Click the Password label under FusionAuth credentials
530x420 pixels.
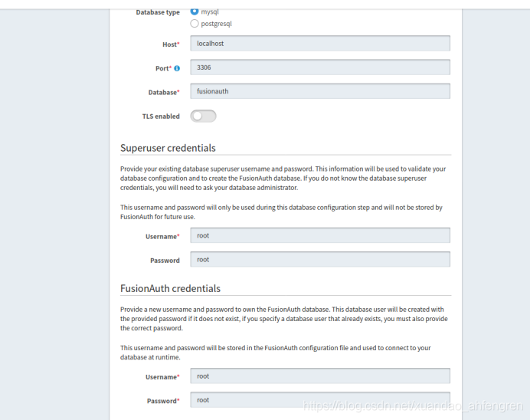point(162,401)
